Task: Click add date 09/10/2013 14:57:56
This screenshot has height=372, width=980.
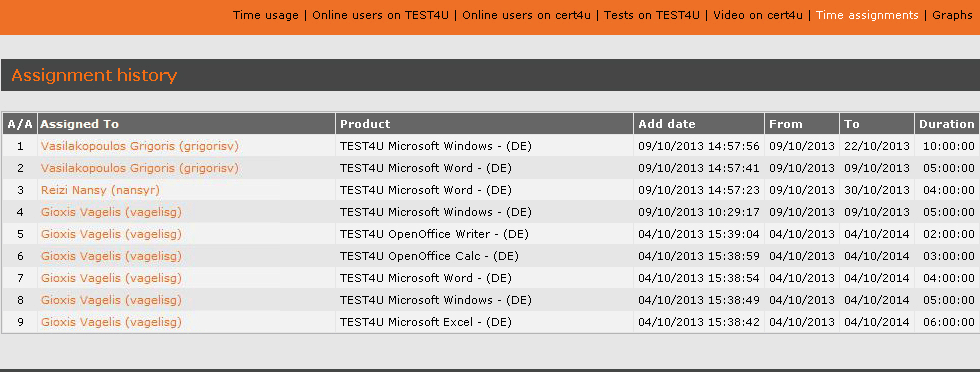Action: pos(699,146)
